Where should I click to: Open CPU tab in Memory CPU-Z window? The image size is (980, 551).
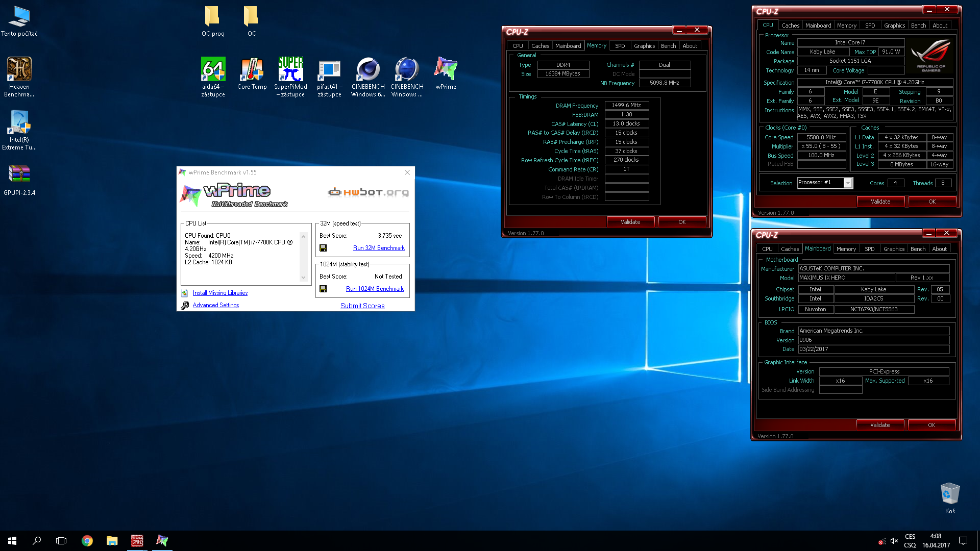(518, 46)
